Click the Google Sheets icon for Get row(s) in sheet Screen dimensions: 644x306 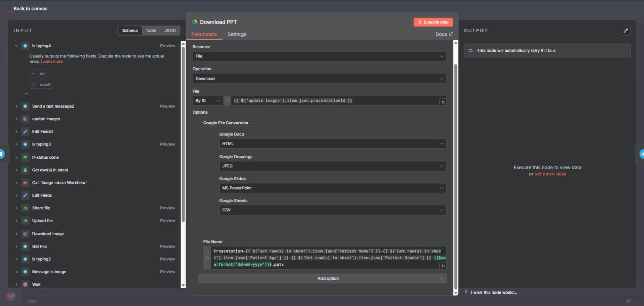pos(25,170)
